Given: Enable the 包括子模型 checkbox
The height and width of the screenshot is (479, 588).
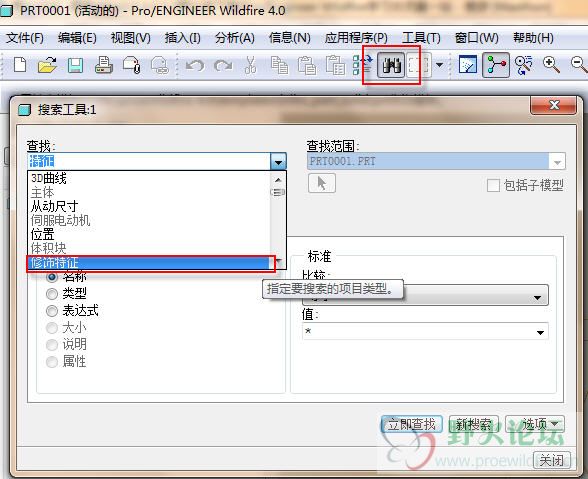Looking at the screenshot, I should coord(493,185).
